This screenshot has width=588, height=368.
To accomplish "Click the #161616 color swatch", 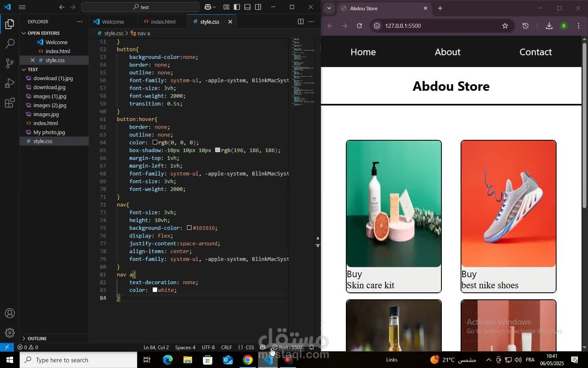I will coord(189,228).
